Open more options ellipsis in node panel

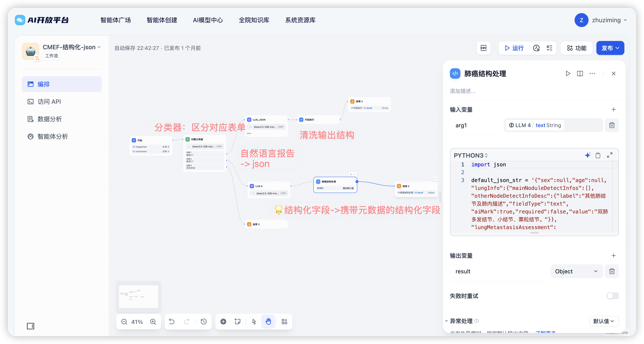pos(592,73)
